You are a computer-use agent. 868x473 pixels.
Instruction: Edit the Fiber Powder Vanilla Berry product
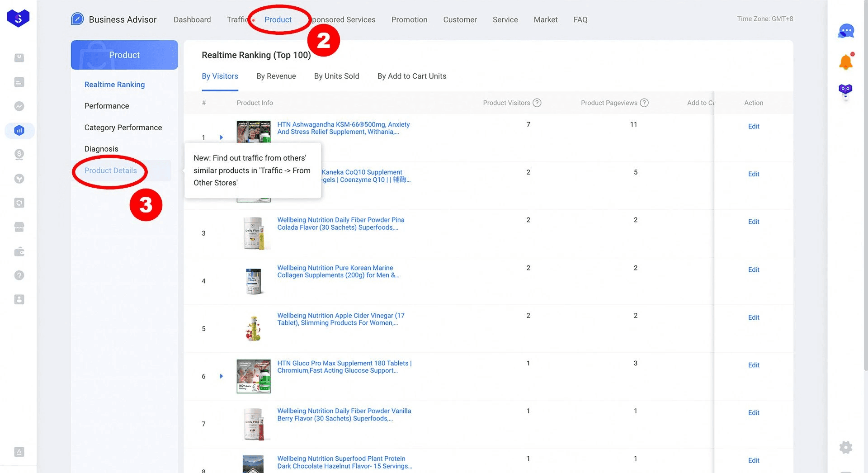pos(754,413)
